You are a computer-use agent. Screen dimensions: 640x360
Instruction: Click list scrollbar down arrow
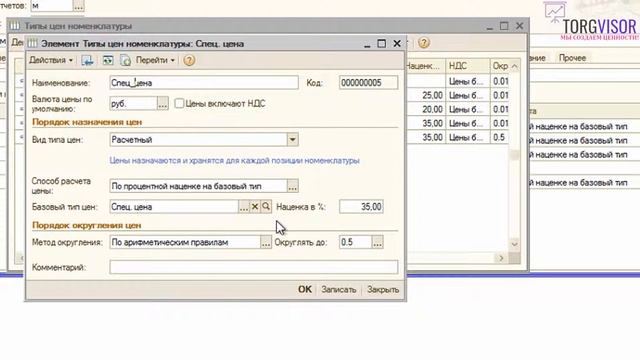[x=514, y=244]
